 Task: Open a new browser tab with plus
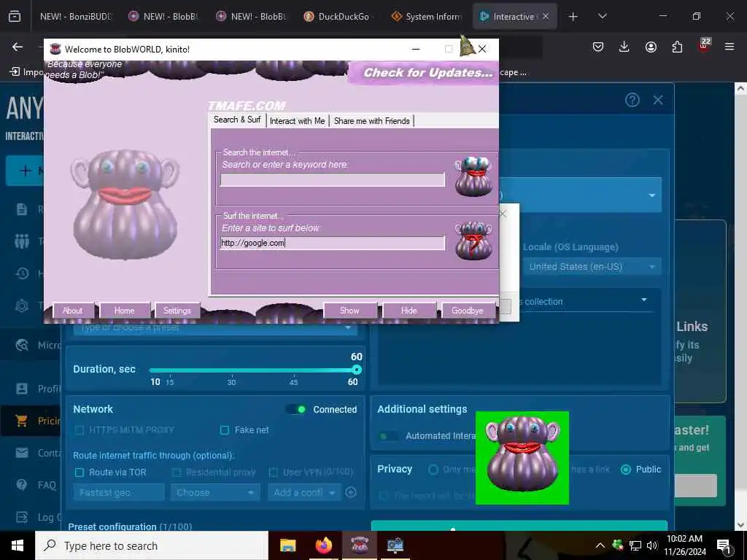(573, 16)
